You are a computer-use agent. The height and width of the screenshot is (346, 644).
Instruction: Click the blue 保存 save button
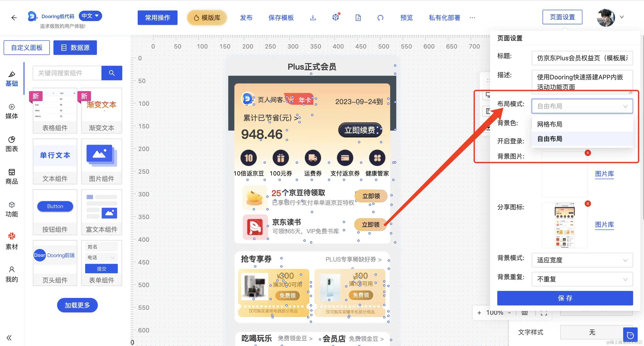565,298
